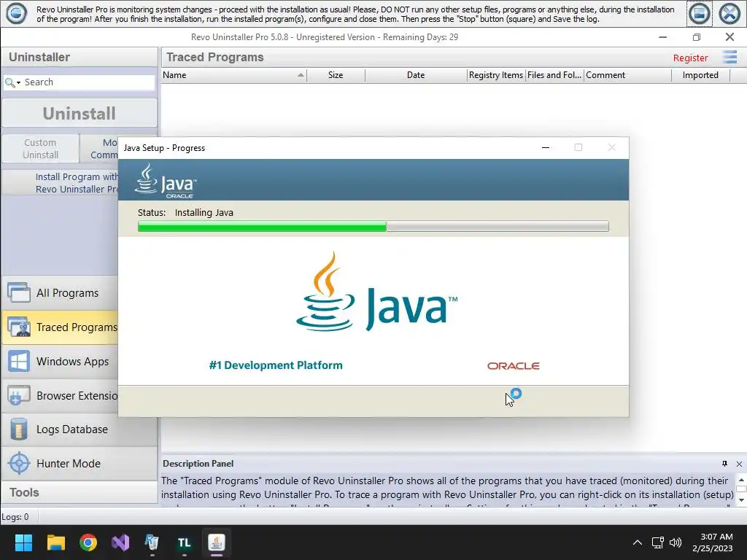
Task: Switch to Revo Uninstaller taskbar icon
Action: tap(152, 542)
